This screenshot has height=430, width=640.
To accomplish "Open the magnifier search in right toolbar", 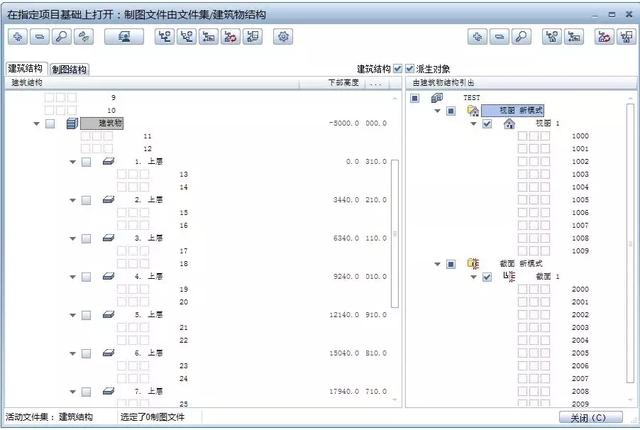I will point(522,37).
